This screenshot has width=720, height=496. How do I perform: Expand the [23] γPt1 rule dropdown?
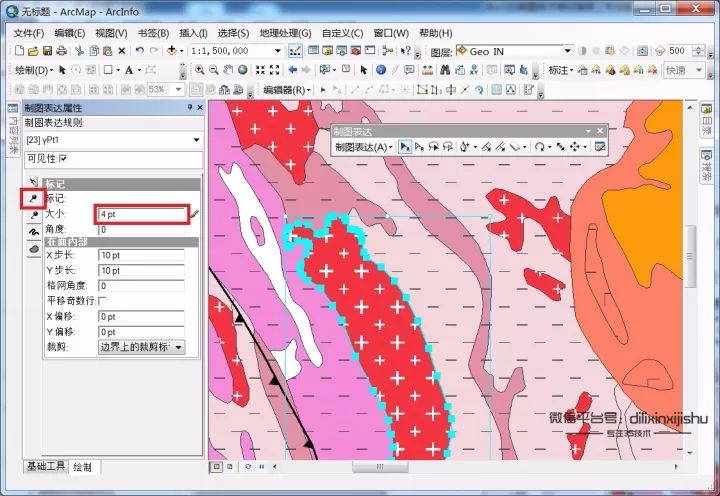click(197, 140)
